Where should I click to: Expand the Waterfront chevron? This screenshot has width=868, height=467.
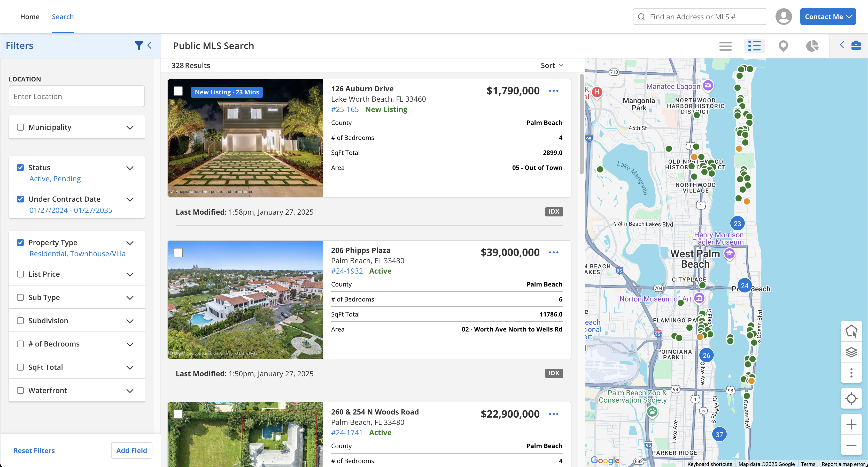[130, 391]
